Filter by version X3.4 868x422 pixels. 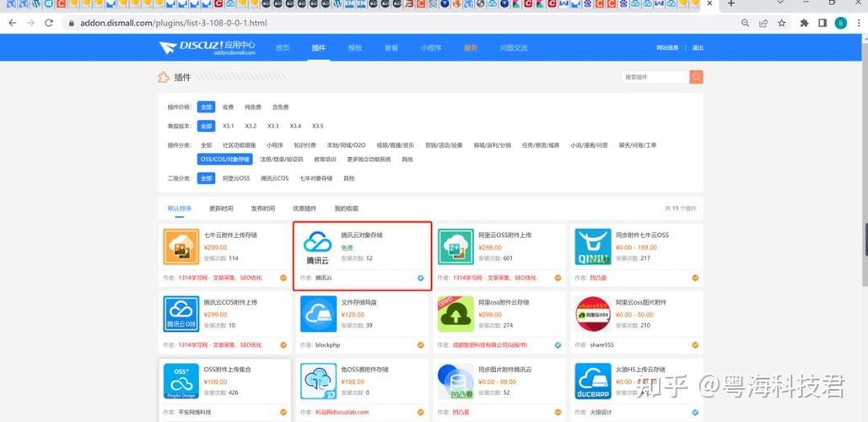295,127
